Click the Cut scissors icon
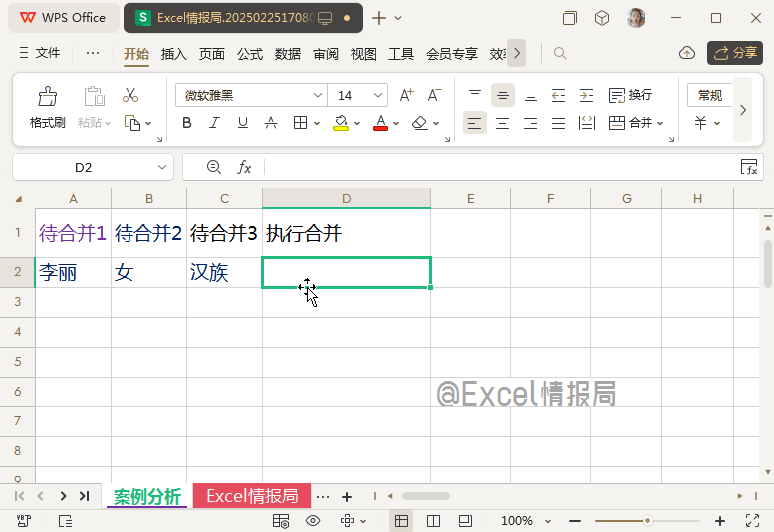Viewport: 774px width, 532px height. (x=130, y=96)
